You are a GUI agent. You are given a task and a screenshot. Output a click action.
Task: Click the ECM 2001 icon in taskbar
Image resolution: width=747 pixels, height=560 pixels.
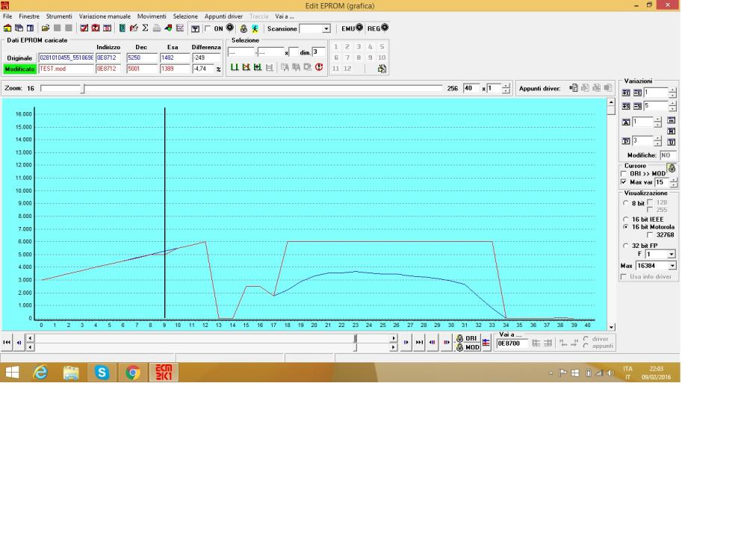tap(162, 373)
